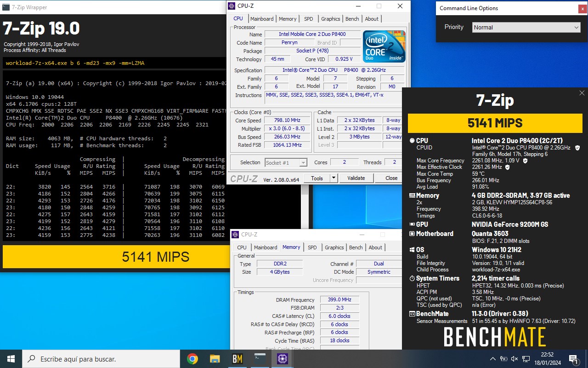Open Graphics tab in top CPU-Z window

pyautogui.click(x=331, y=19)
